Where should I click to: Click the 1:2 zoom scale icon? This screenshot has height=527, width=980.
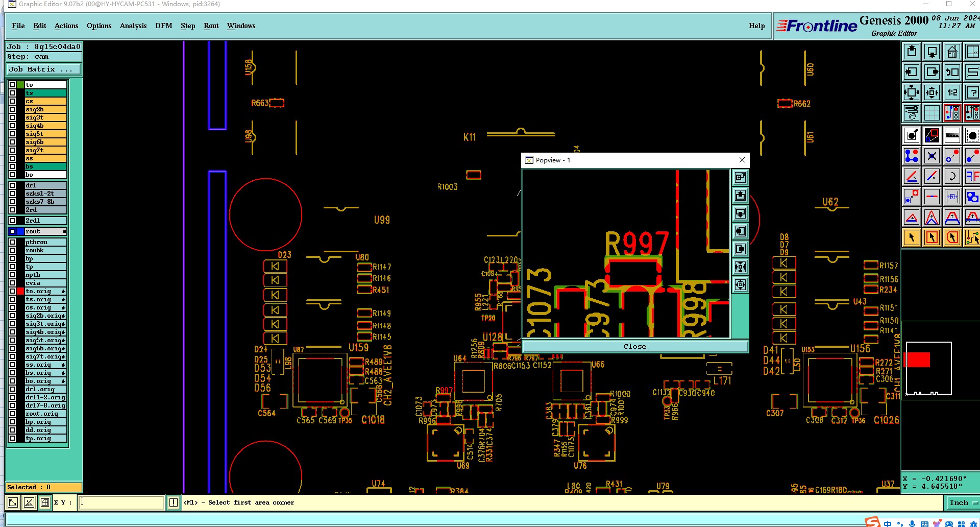pyautogui.click(x=952, y=92)
